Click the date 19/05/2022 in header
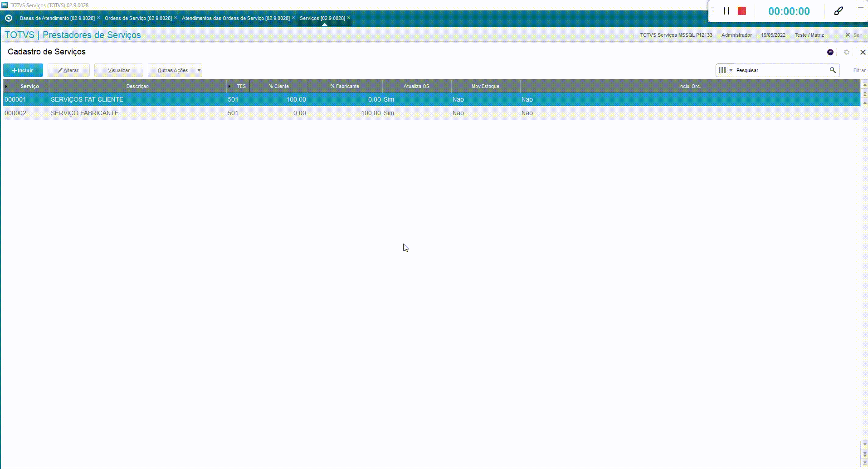Screen dimensions: 868x469 coord(773,35)
